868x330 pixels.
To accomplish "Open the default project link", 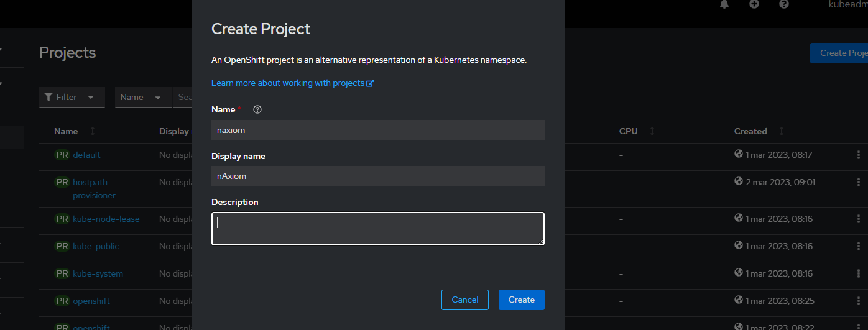I will pos(86,155).
